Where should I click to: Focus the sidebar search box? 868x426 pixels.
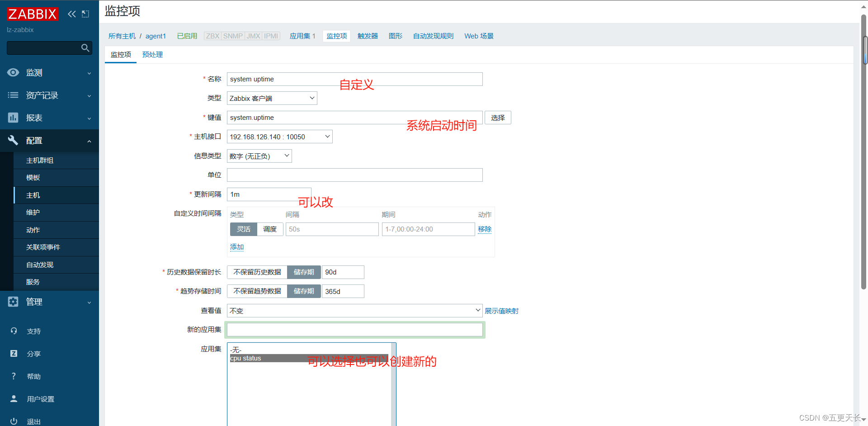click(49, 48)
